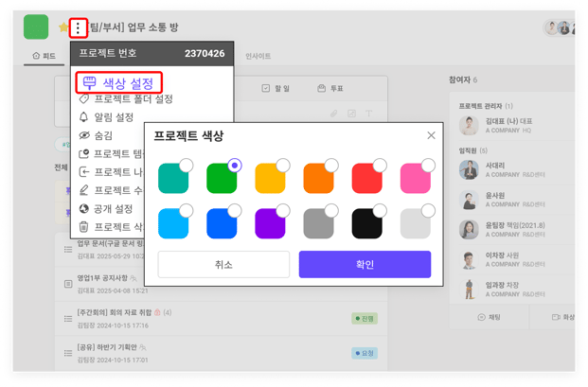Click the favorite star icon

[x=62, y=29]
